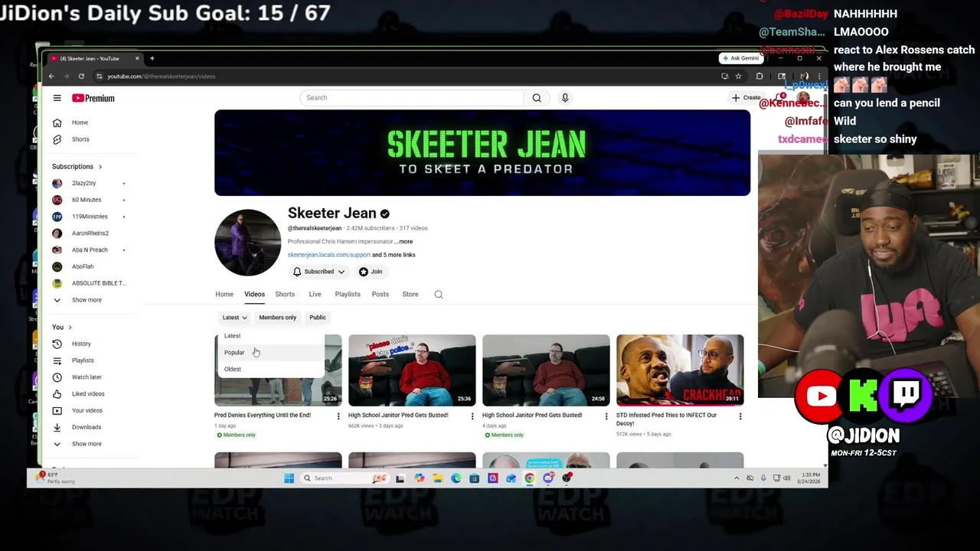Toggle the Latest sort dropdown chip
This screenshot has height=551, width=980.
[x=234, y=318]
